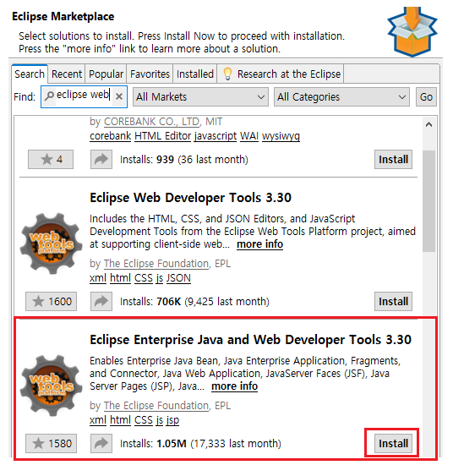Image resolution: width=453 pixels, height=476 pixels.
Task: Open more info for Web Developer Tools
Action: [259, 244]
